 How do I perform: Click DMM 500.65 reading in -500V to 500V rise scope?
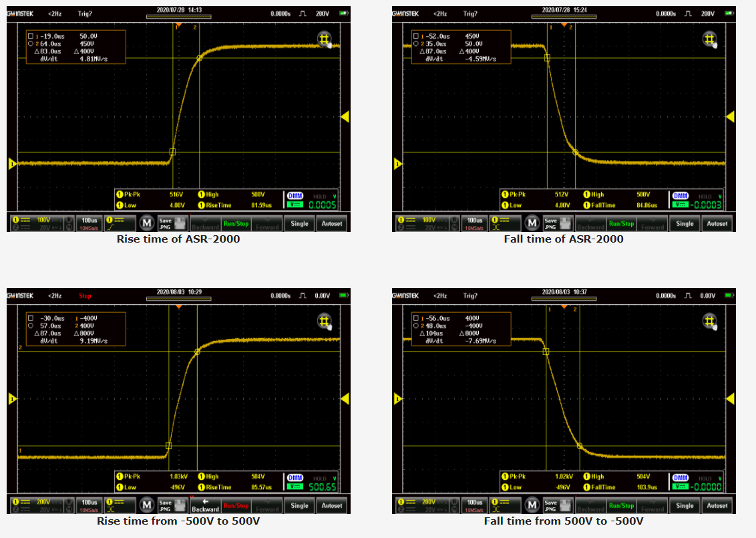point(323,487)
